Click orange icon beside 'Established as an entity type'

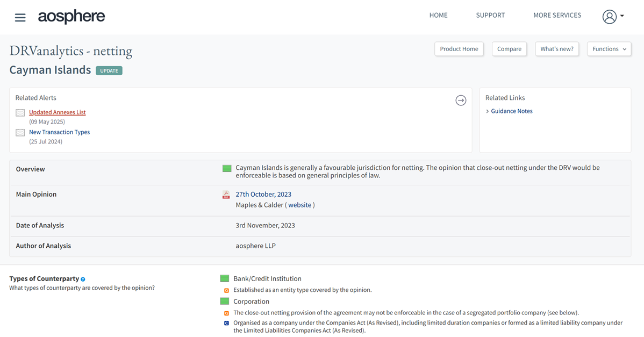[x=226, y=290]
